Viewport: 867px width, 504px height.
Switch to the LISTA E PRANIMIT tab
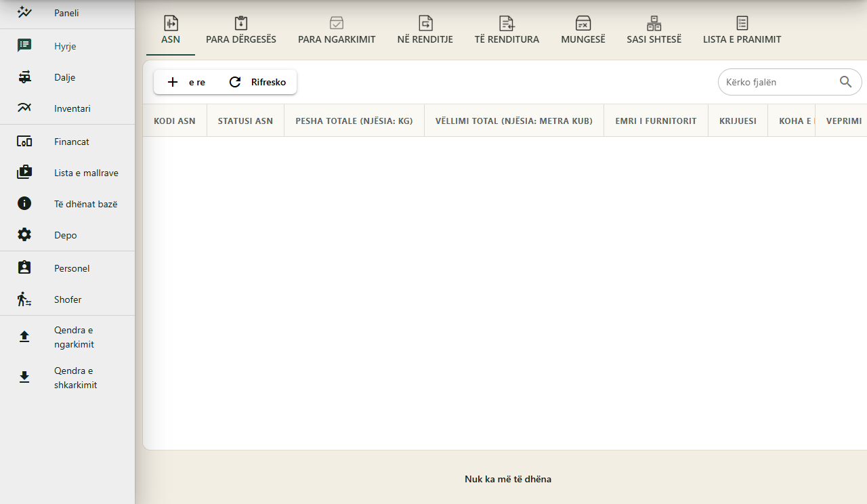(x=742, y=31)
